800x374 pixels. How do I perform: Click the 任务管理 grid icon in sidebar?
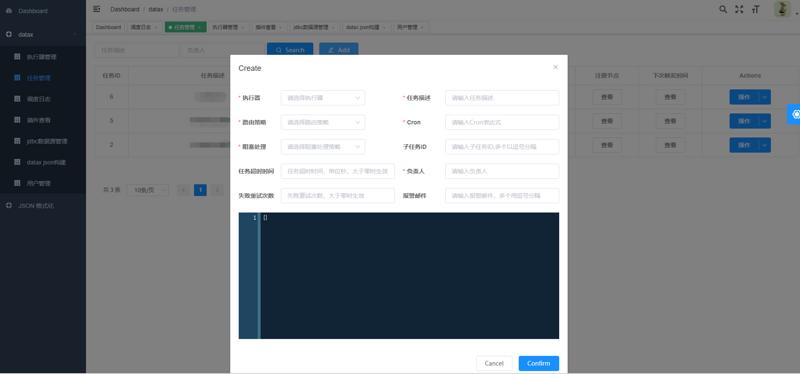[x=17, y=78]
